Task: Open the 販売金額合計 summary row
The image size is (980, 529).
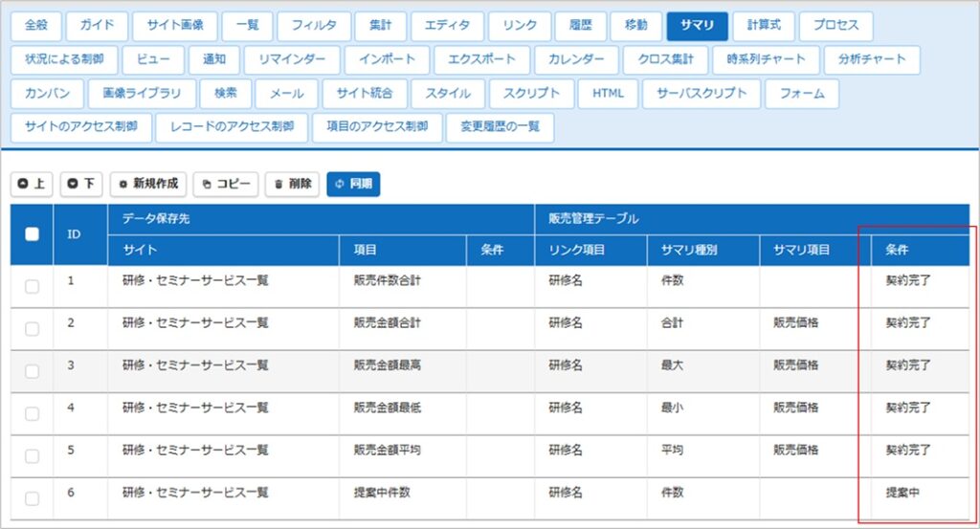Action: pyautogui.click(x=387, y=323)
